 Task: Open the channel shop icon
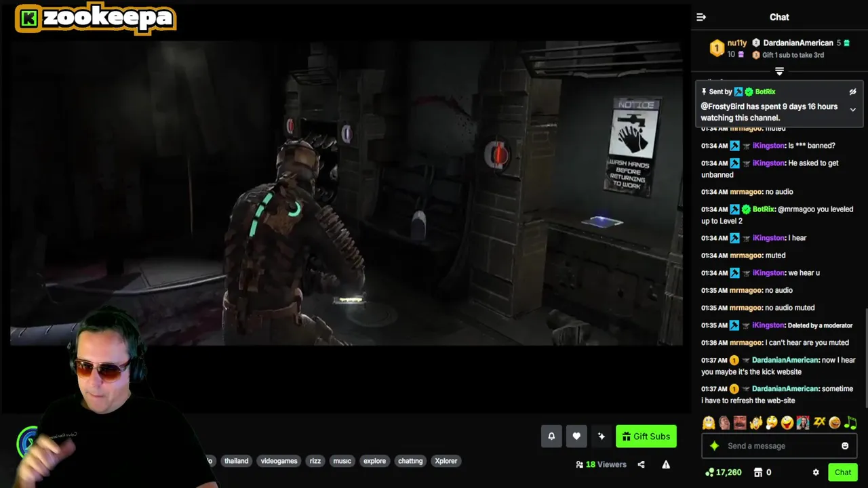[758, 472]
